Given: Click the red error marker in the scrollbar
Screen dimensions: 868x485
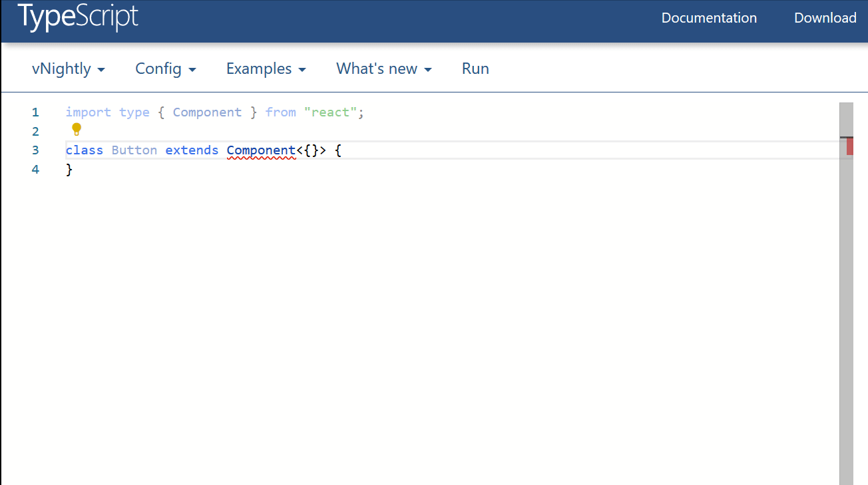Looking at the screenshot, I should point(850,147).
